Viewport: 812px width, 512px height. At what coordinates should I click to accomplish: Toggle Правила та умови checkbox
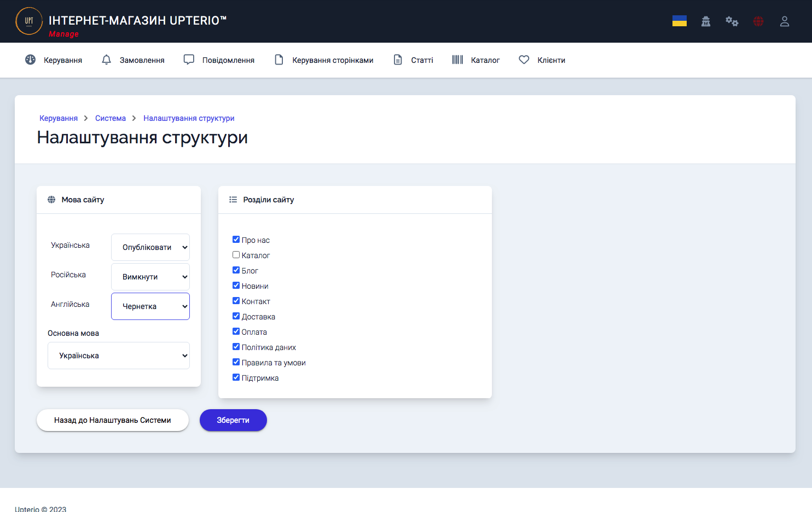[x=236, y=362]
